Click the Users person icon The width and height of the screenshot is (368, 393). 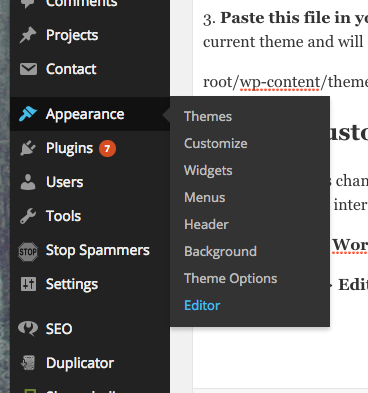tap(28, 182)
